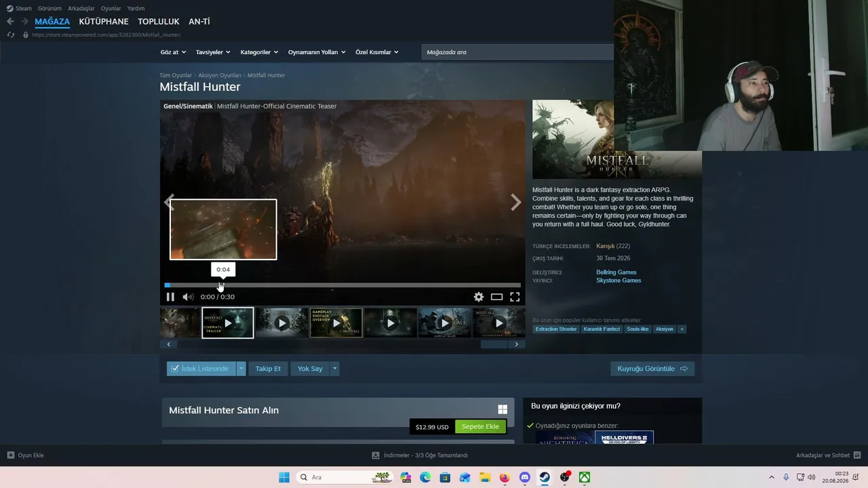
Task: Show previous media with left arrow
Action: [169, 203]
